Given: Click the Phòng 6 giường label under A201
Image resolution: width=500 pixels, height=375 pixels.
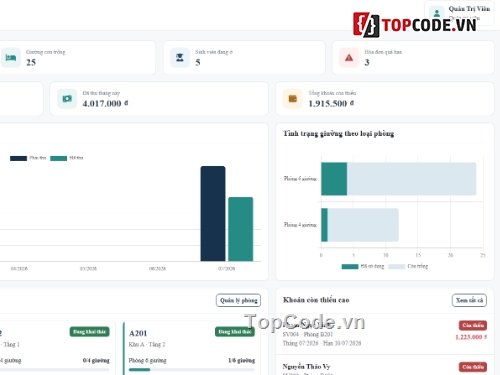Looking at the screenshot, I should click(147, 360).
